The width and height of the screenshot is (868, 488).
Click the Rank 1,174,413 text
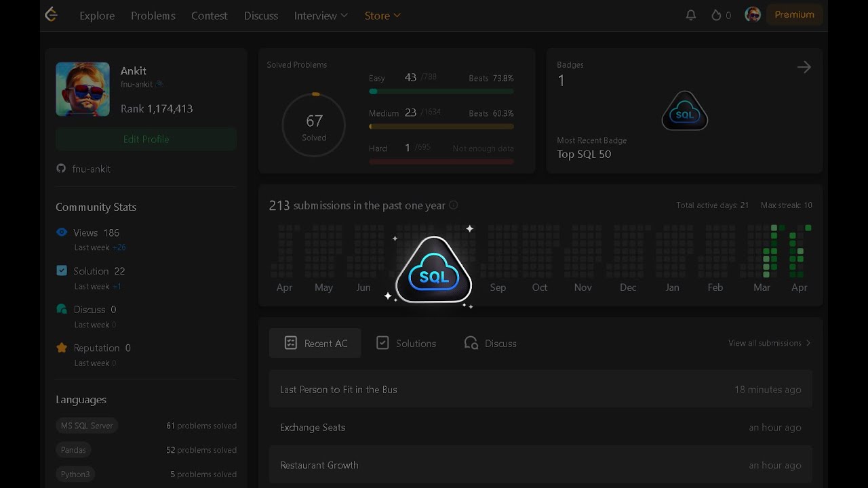pos(157,108)
